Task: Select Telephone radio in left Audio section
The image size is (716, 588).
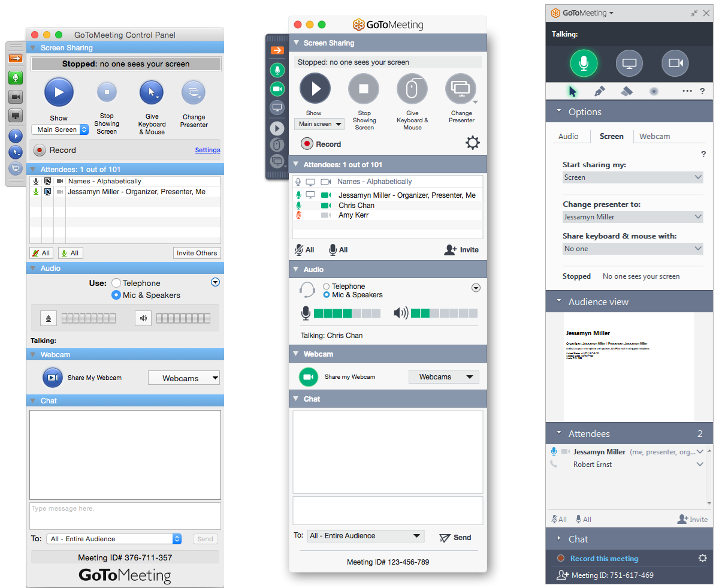Action: pos(116,283)
